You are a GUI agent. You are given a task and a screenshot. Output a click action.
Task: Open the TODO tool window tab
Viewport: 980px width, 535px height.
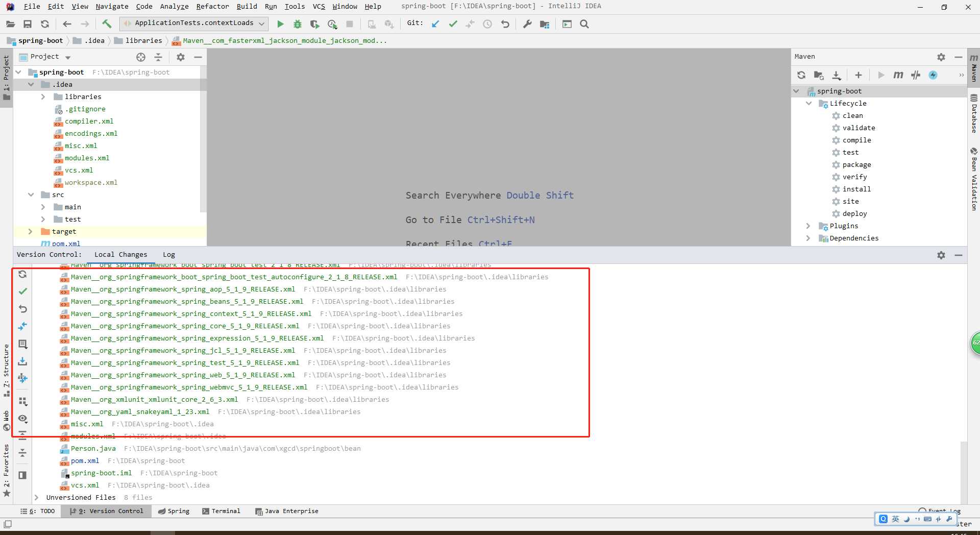click(37, 511)
